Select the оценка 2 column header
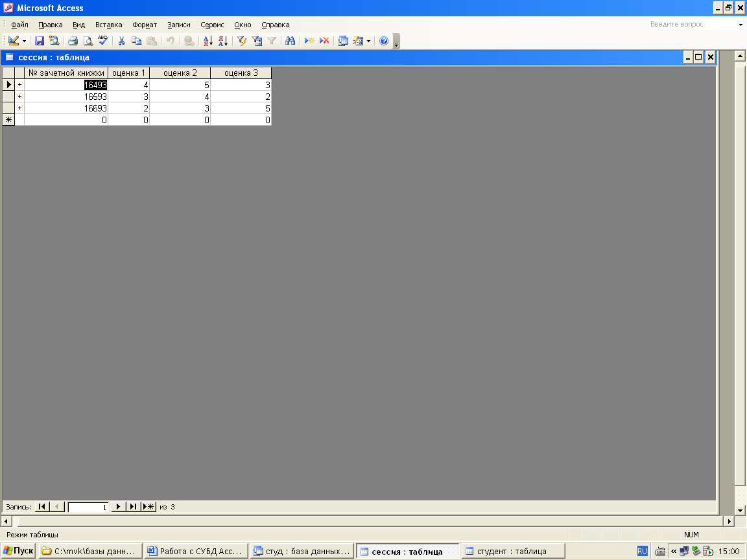This screenshot has height=560, width=747. point(180,73)
